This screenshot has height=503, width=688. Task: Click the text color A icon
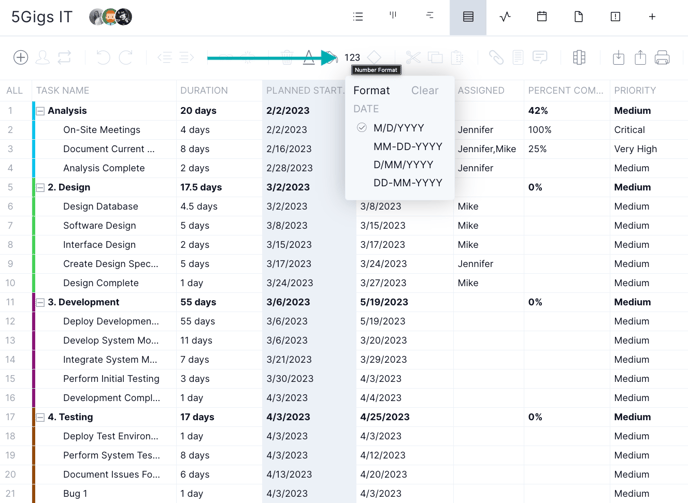[309, 57]
